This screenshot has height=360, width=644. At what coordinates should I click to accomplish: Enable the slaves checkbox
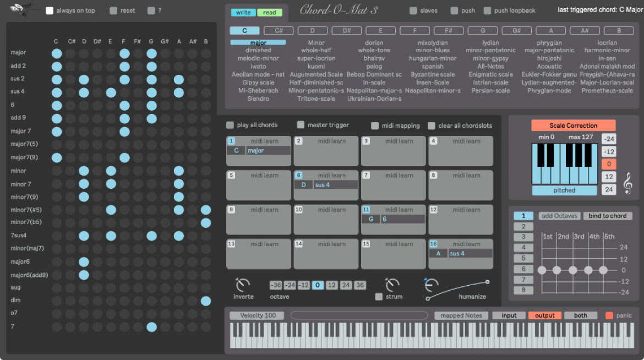(x=413, y=10)
